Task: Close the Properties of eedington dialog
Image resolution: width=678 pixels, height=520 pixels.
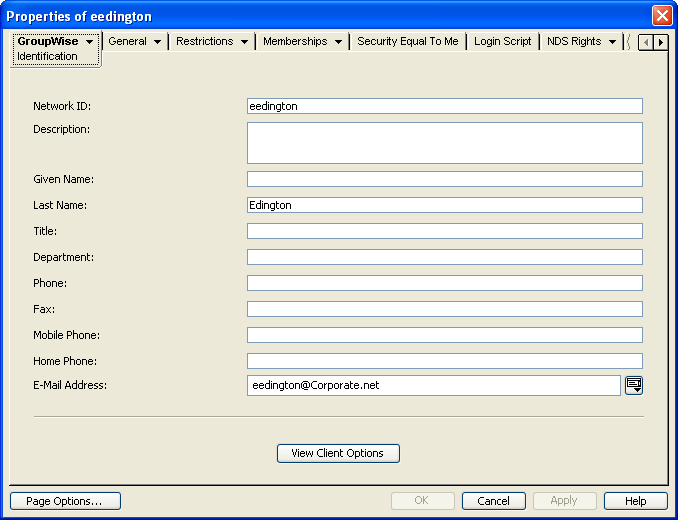Action: (661, 16)
